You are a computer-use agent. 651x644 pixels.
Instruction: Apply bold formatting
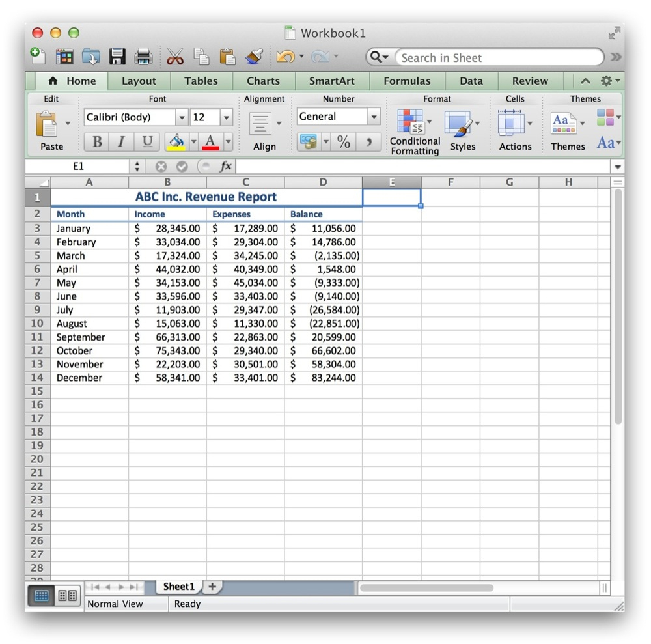[96, 141]
